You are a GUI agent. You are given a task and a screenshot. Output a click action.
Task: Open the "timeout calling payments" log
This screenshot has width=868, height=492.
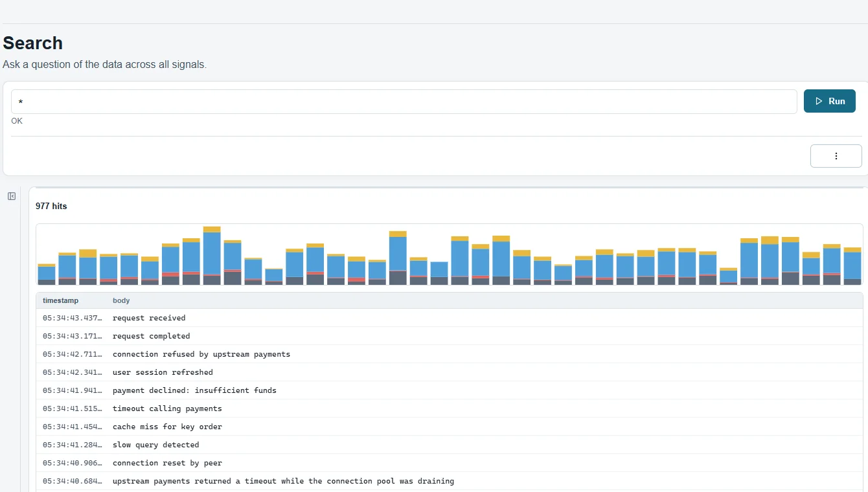(x=450, y=408)
